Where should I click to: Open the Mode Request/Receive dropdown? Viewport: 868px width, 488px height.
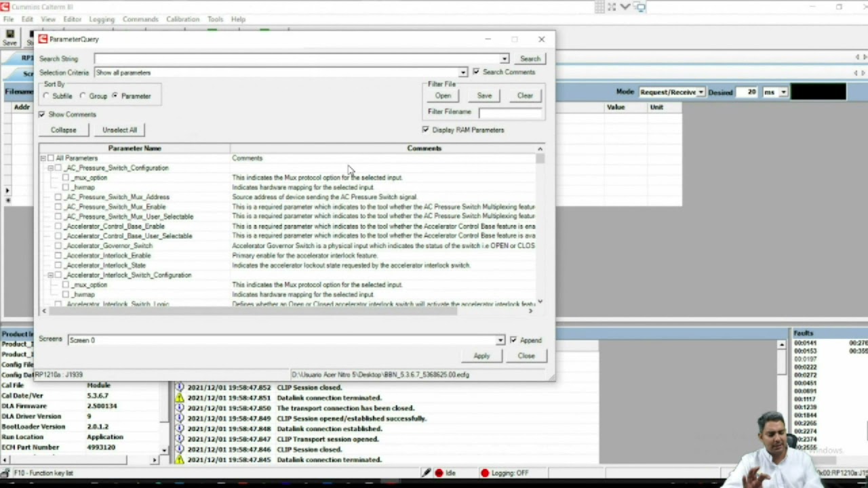pyautogui.click(x=701, y=92)
